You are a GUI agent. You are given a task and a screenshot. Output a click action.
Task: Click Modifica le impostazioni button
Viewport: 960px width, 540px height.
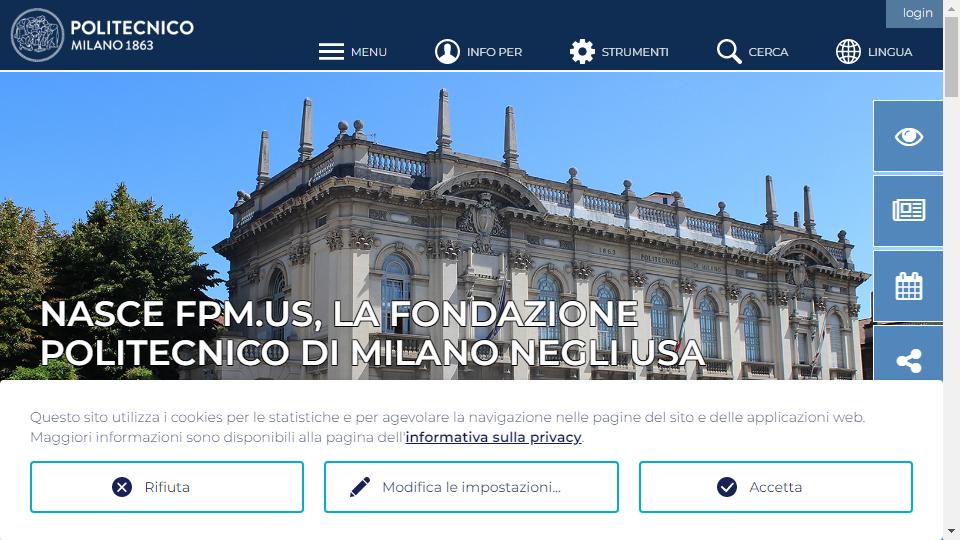471,487
